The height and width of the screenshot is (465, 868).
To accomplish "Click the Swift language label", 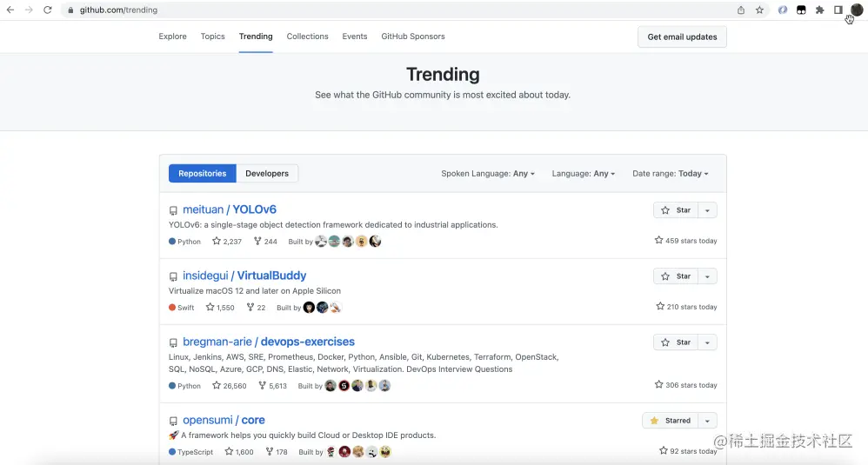I will coord(182,308).
